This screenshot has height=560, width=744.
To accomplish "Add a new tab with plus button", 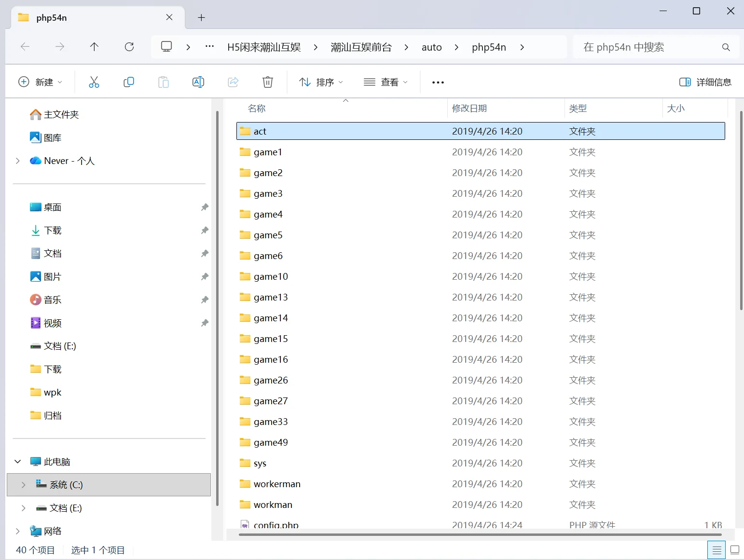I will coord(202,18).
